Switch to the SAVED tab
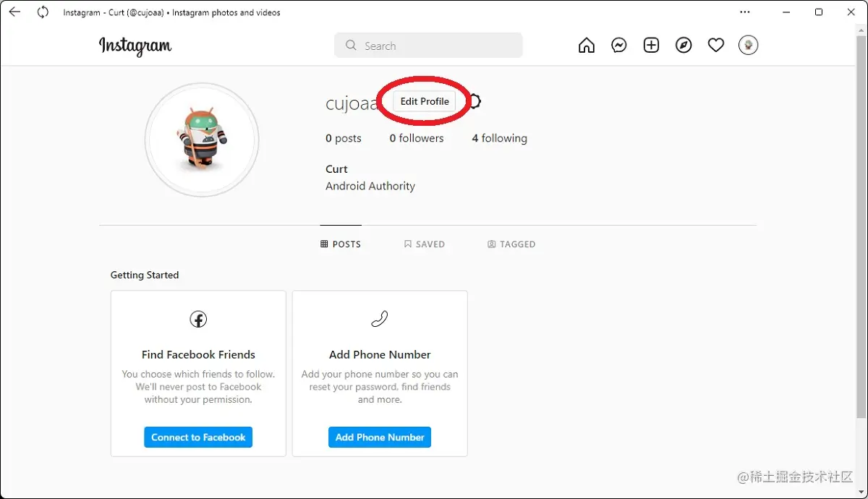Viewport: 868px width, 499px height. 425,244
